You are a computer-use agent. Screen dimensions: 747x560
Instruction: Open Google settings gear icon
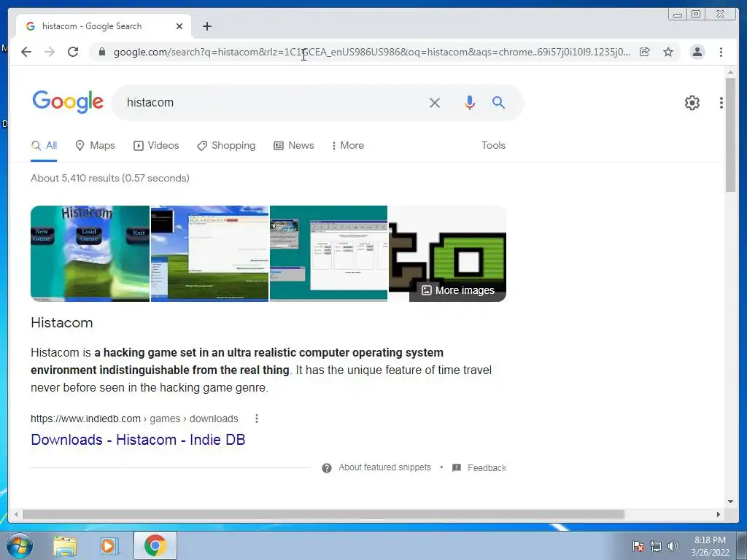coord(692,103)
